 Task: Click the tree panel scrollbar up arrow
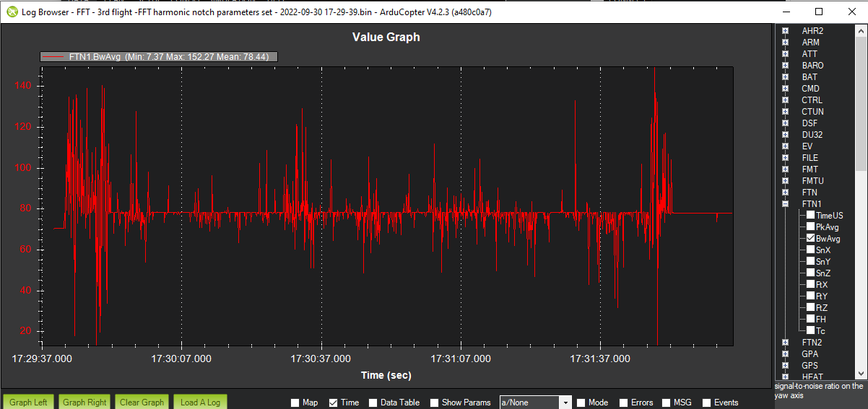tap(860, 31)
